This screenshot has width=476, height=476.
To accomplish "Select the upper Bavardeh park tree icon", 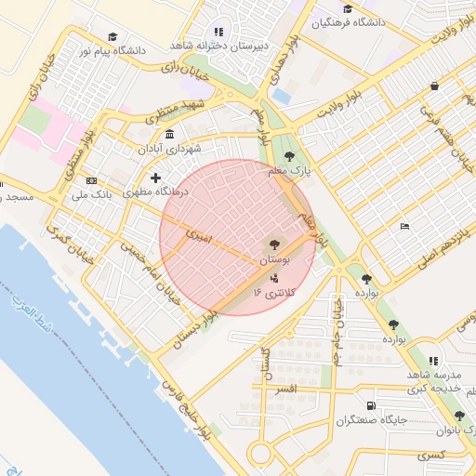I will 366,279.
